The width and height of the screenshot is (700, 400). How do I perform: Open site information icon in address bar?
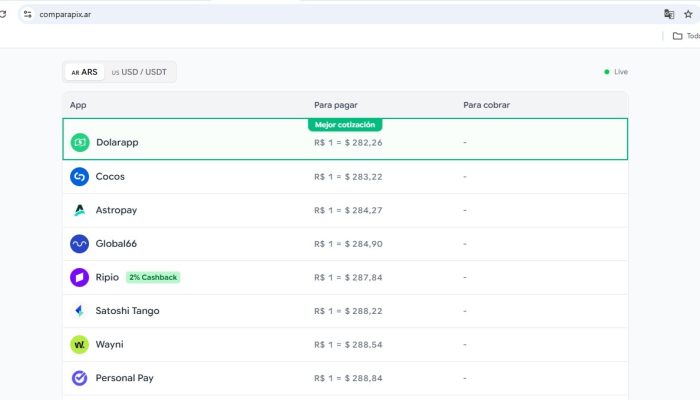click(x=28, y=14)
